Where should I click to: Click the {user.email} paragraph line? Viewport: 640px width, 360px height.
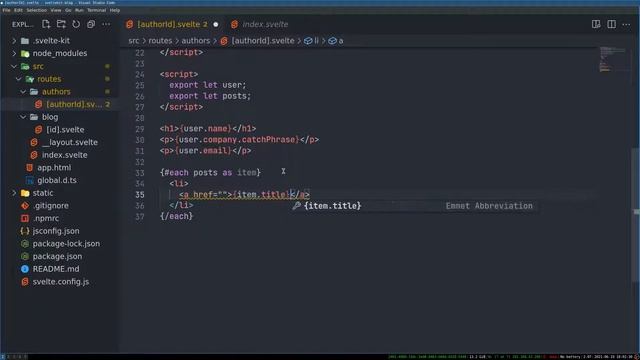(x=205, y=151)
